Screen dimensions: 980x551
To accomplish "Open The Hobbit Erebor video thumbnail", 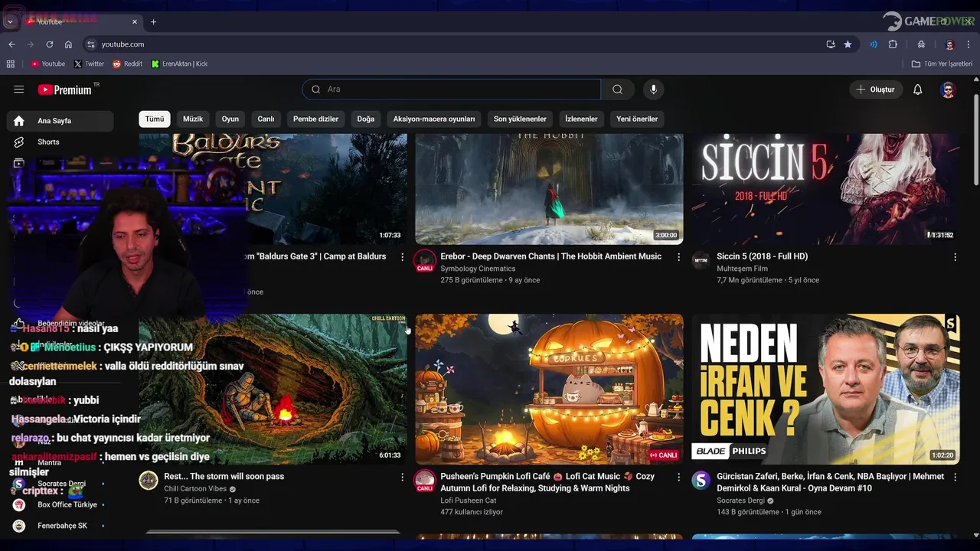I will [x=549, y=189].
